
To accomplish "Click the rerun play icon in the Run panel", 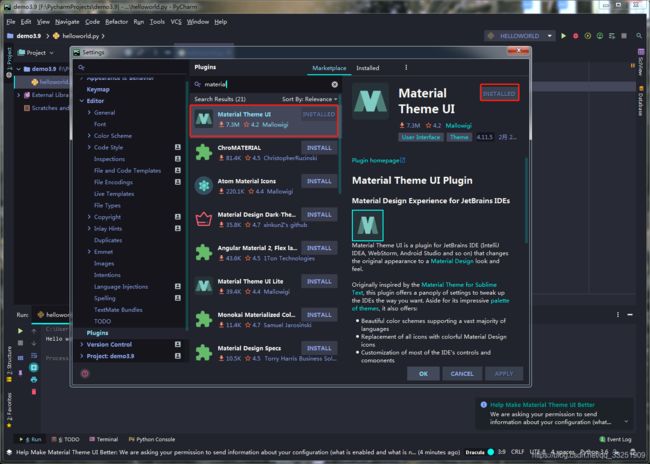I will 20,331.
